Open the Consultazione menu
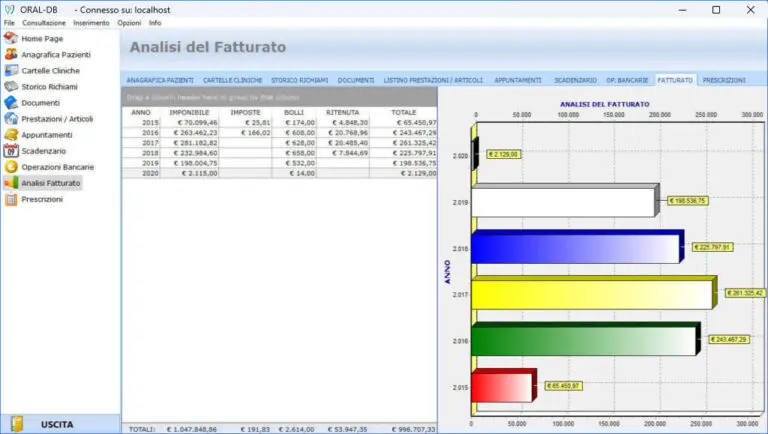The height and width of the screenshot is (434, 768). click(44, 23)
